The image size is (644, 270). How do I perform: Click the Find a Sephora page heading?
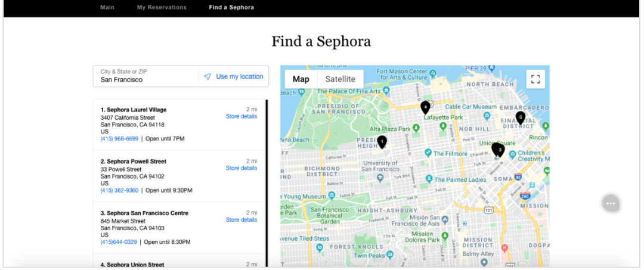tap(321, 42)
